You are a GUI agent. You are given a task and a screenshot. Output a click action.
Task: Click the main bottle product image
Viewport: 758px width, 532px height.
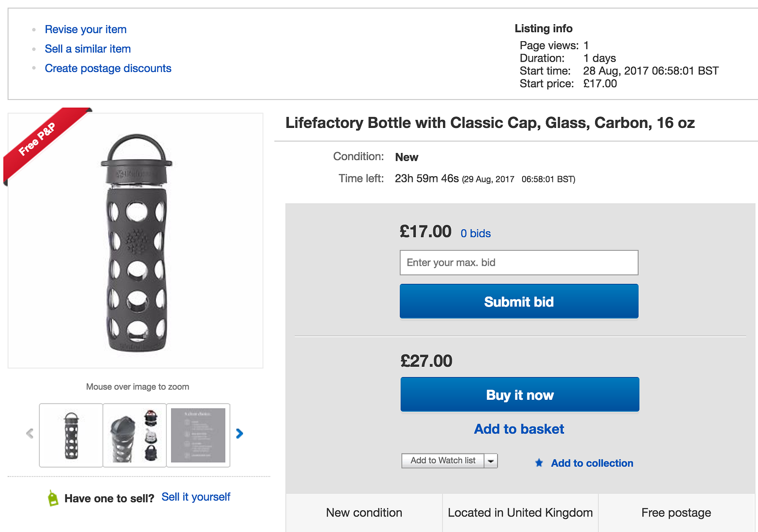pyautogui.click(x=136, y=243)
